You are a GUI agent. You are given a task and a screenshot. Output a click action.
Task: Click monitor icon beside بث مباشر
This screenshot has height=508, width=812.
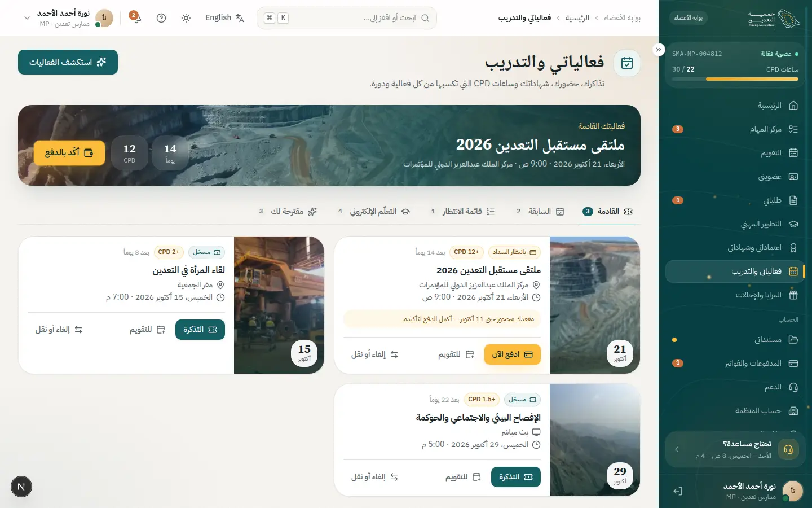(x=536, y=432)
